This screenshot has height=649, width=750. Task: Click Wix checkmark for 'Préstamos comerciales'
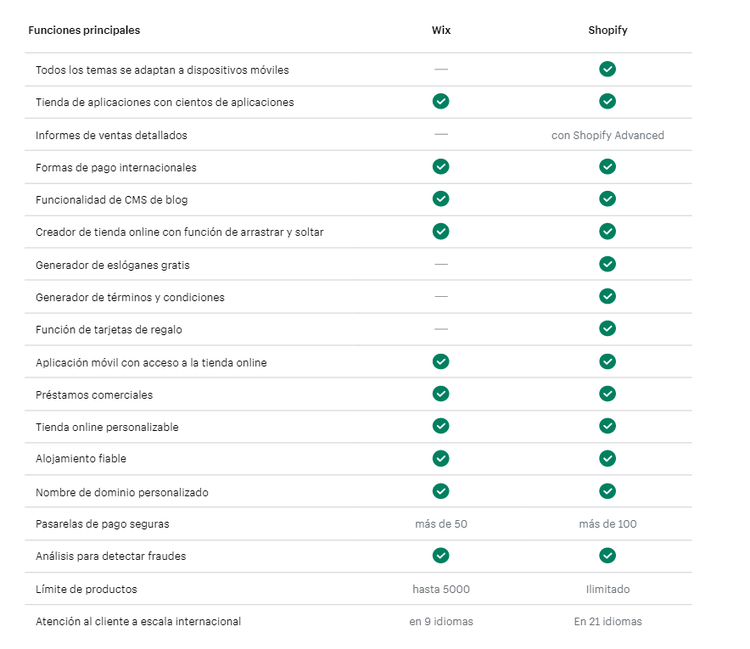pyautogui.click(x=441, y=394)
